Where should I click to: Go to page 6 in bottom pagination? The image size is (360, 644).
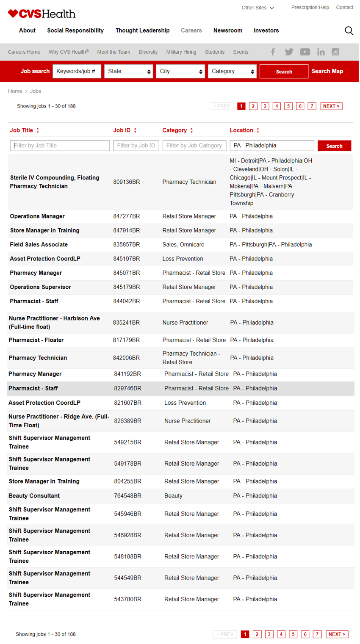coord(305,634)
